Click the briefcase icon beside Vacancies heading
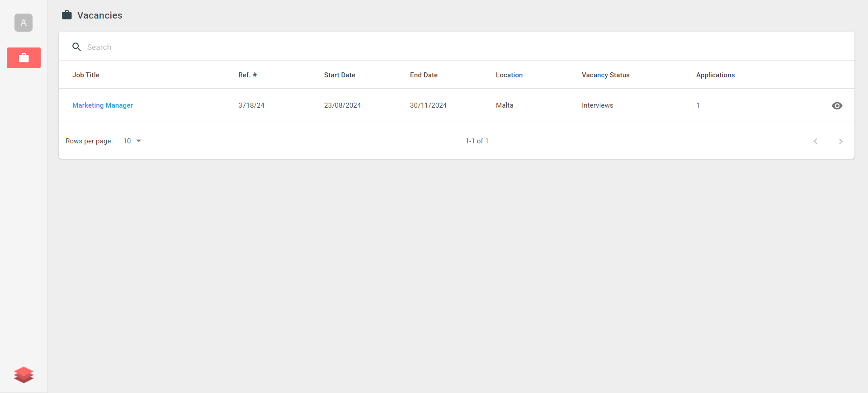 (x=67, y=15)
